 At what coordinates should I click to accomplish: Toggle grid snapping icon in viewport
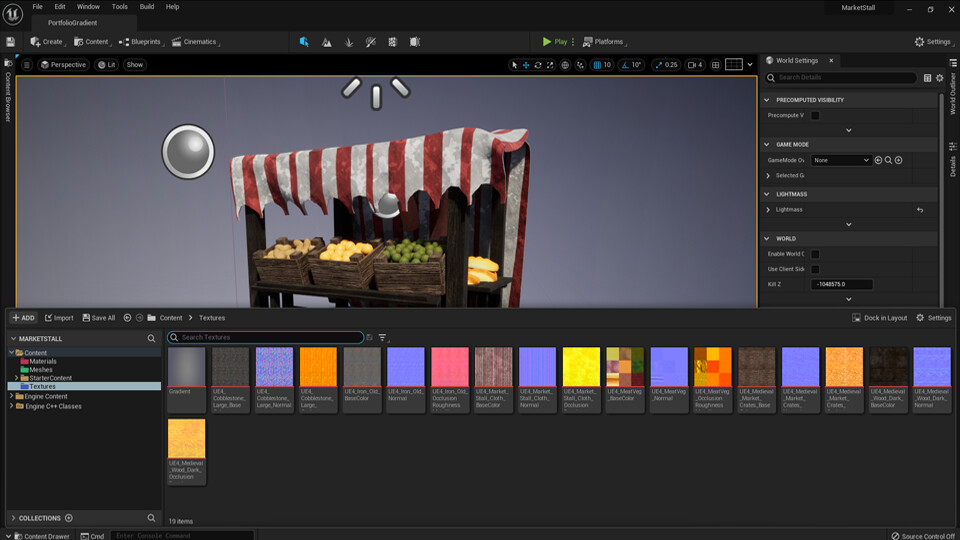pos(598,65)
